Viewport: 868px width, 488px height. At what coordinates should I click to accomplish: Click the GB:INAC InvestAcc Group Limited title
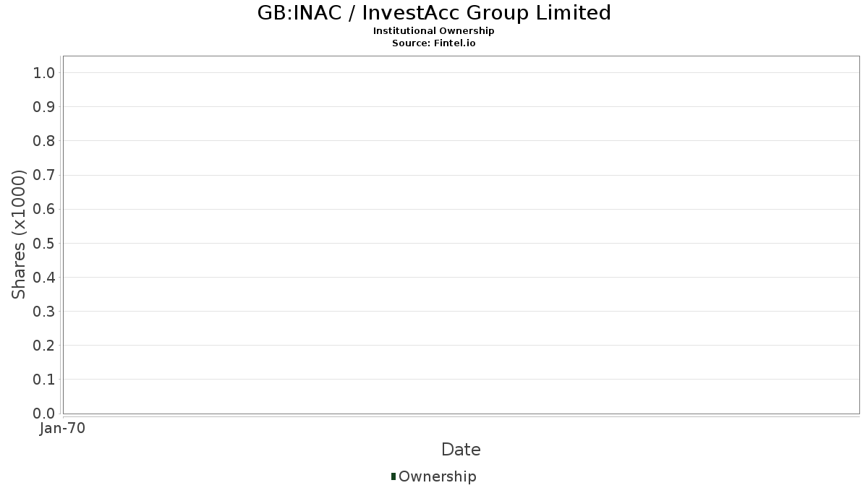pyautogui.click(x=434, y=13)
